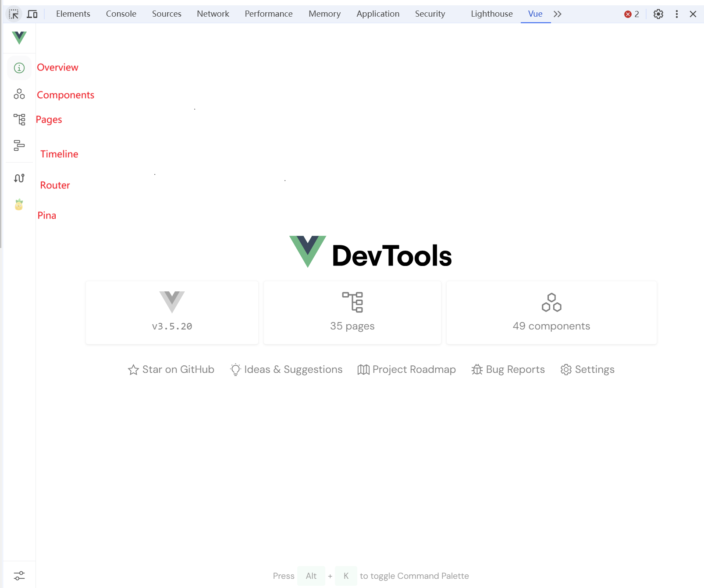
Task: Open the 35 pages card
Action: pyautogui.click(x=352, y=313)
